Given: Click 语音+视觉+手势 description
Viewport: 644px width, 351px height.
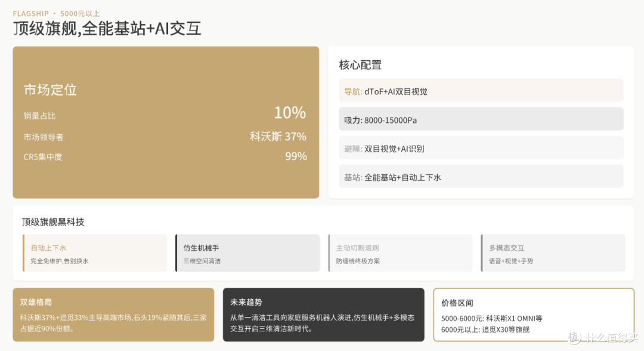Looking at the screenshot, I should 511,261.
